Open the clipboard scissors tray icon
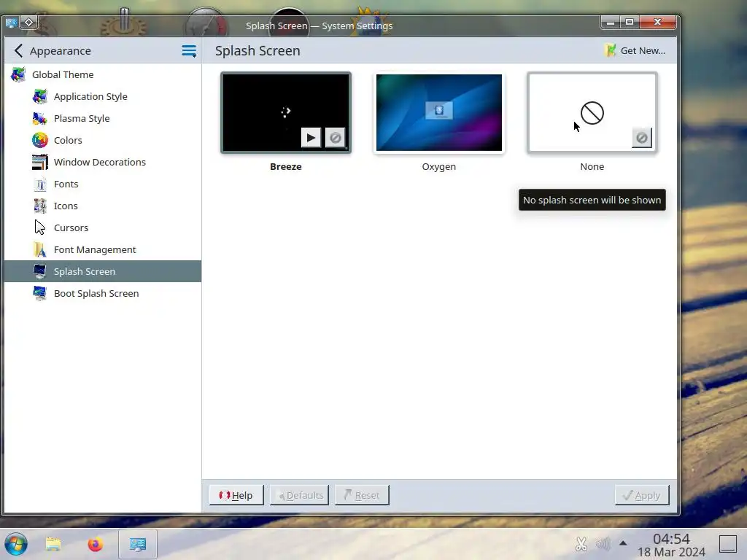 coord(581,543)
